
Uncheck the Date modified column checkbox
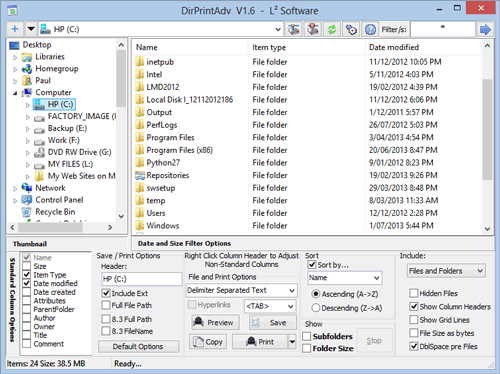[27, 283]
